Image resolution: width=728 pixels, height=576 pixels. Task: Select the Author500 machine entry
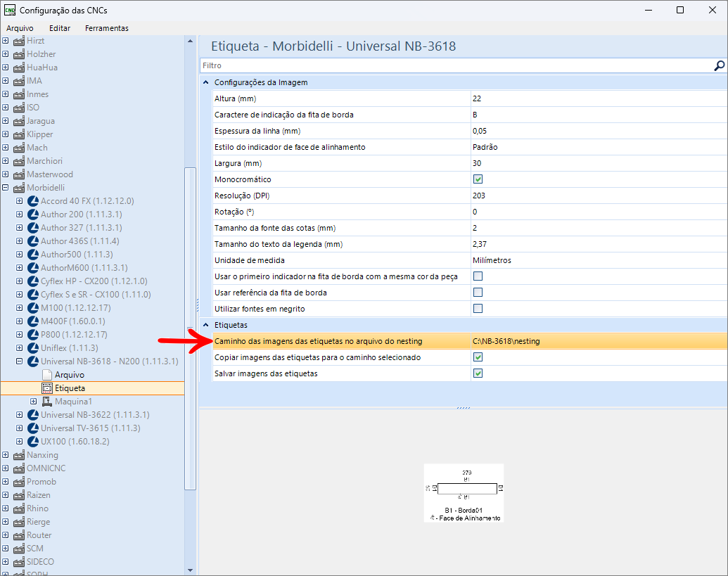click(77, 255)
